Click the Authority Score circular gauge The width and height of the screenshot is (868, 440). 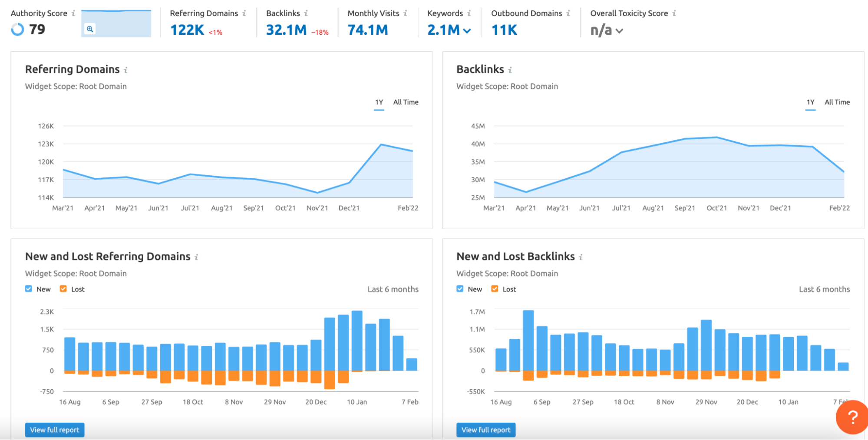pos(17,30)
